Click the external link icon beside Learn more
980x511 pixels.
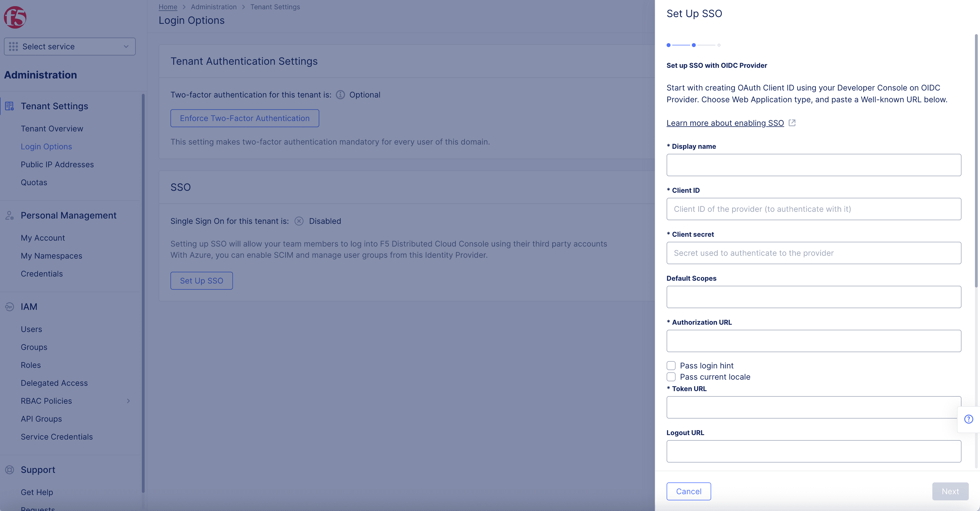(792, 123)
